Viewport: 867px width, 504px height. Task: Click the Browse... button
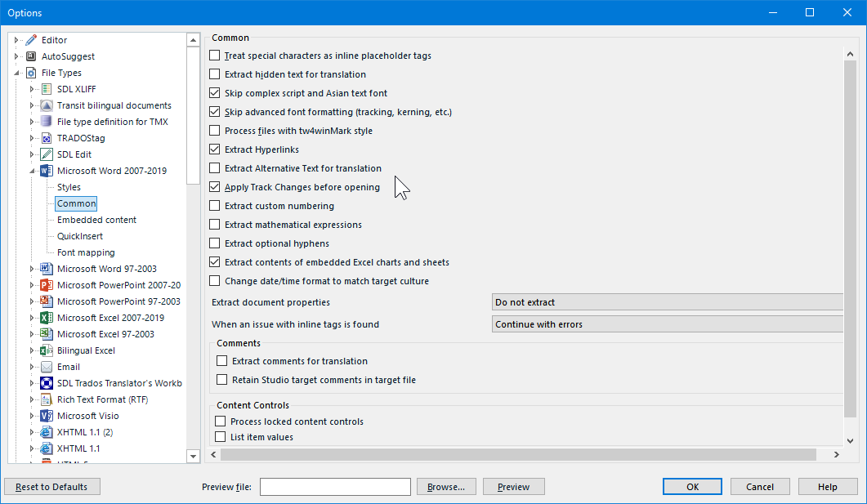pyautogui.click(x=446, y=487)
